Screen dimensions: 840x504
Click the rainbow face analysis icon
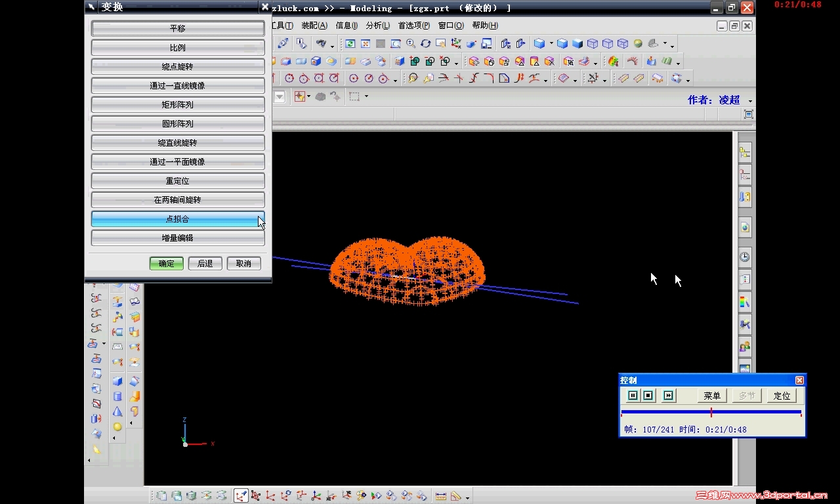coord(614,61)
